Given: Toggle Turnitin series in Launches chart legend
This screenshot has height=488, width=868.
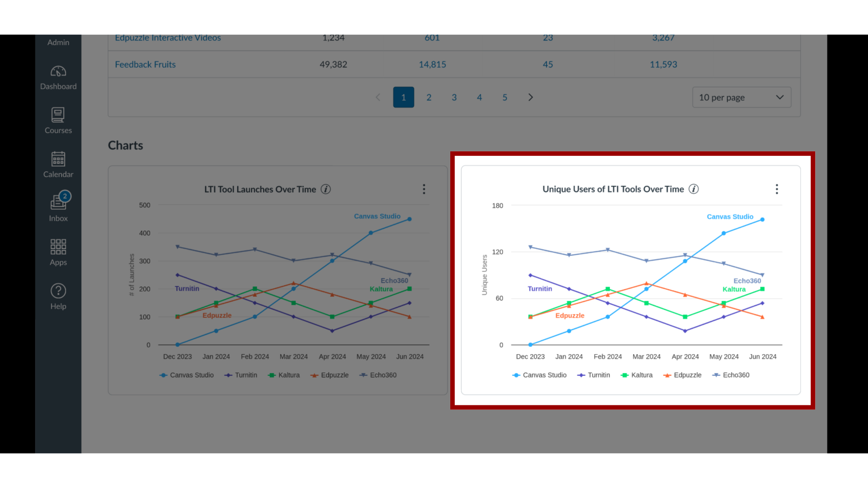Looking at the screenshot, I should [241, 375].
